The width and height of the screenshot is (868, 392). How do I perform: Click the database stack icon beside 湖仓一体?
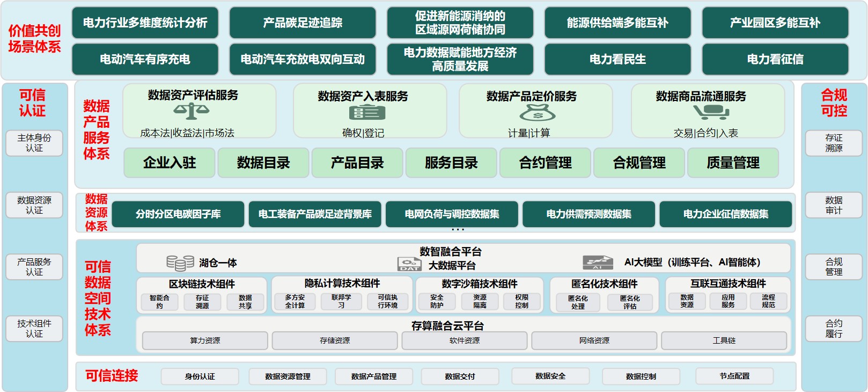180,263
